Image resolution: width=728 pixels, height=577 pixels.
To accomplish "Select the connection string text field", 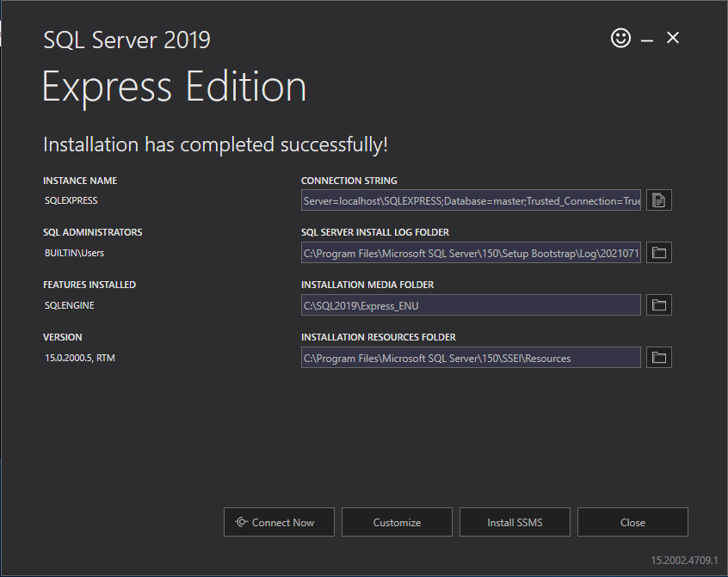I will click(471, 199).
